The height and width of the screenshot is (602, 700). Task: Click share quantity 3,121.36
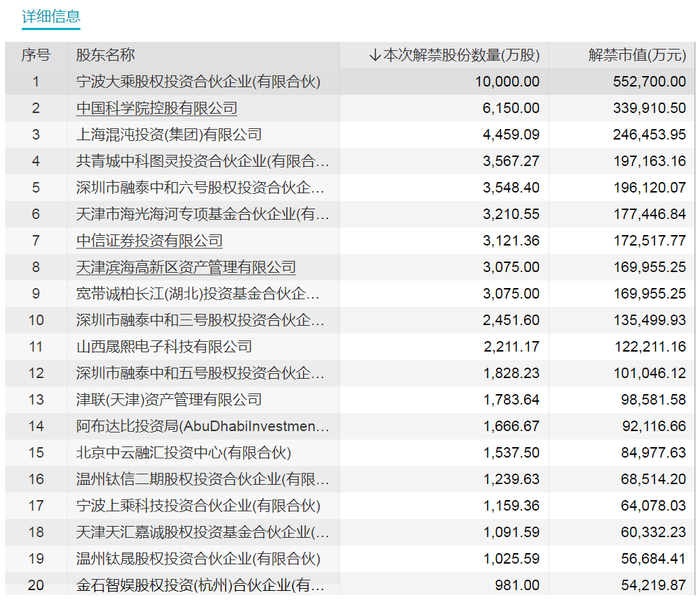tap(511, 241)
